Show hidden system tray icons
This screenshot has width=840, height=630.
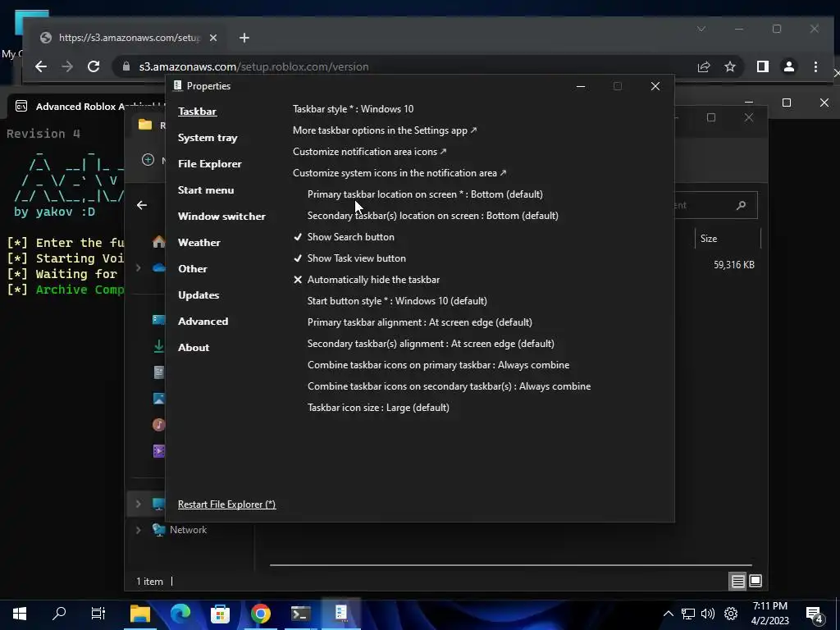click(x=668, y=614)
